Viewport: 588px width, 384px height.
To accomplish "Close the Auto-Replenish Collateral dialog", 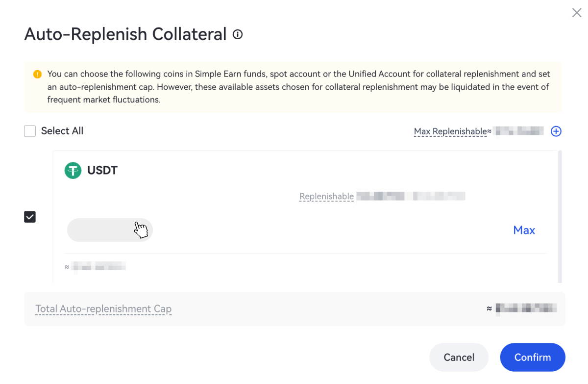I will click(x=577, y=13).
